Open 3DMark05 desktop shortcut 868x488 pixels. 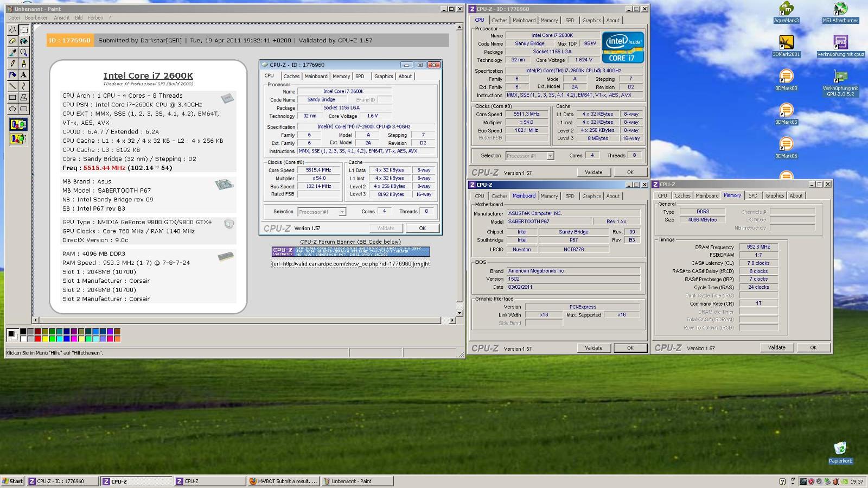(x=786, y=113)
